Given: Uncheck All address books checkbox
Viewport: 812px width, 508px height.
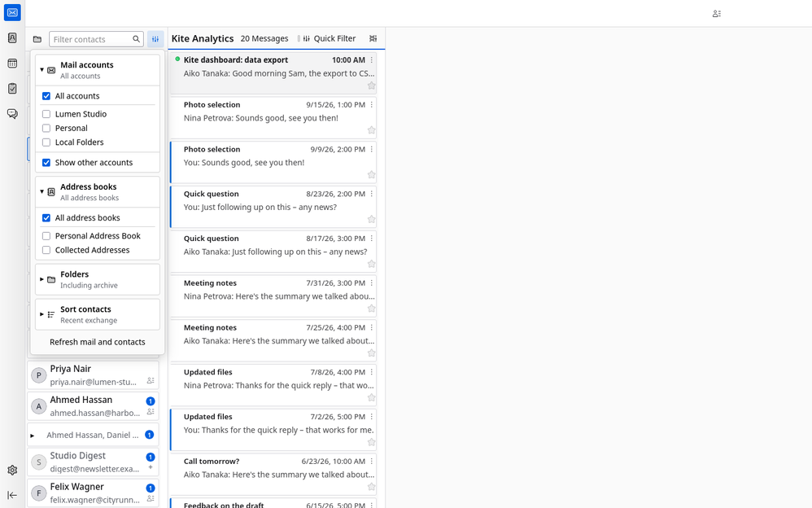Looking at the screenshot, I should click(46, 217).
